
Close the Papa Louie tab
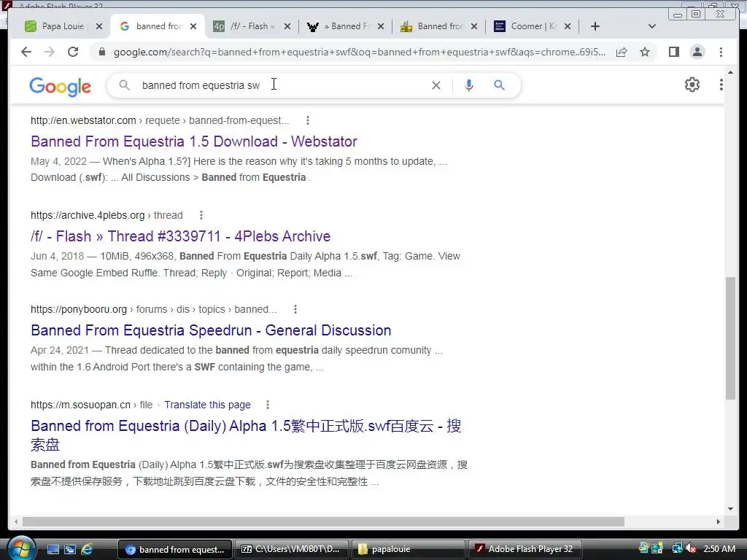coord(98,26)
